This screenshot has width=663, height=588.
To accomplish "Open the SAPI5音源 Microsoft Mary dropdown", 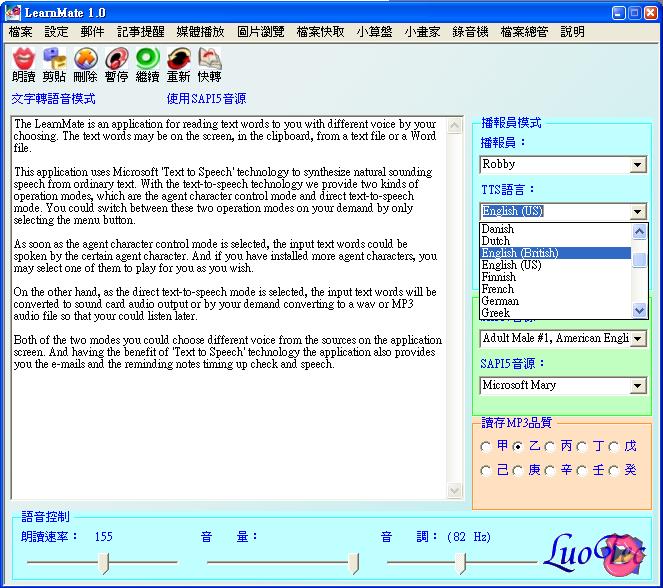I will tap(638, 386).
